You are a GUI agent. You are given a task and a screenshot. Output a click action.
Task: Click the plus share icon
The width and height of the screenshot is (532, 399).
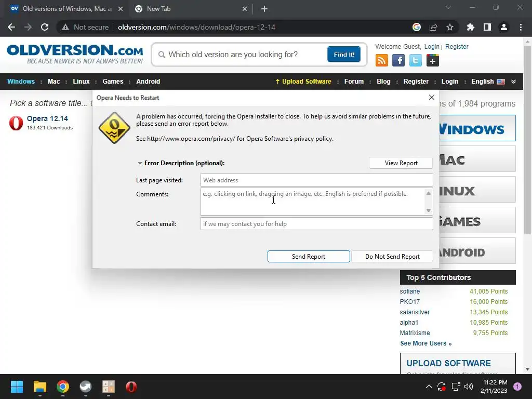(x=433, y=60)
